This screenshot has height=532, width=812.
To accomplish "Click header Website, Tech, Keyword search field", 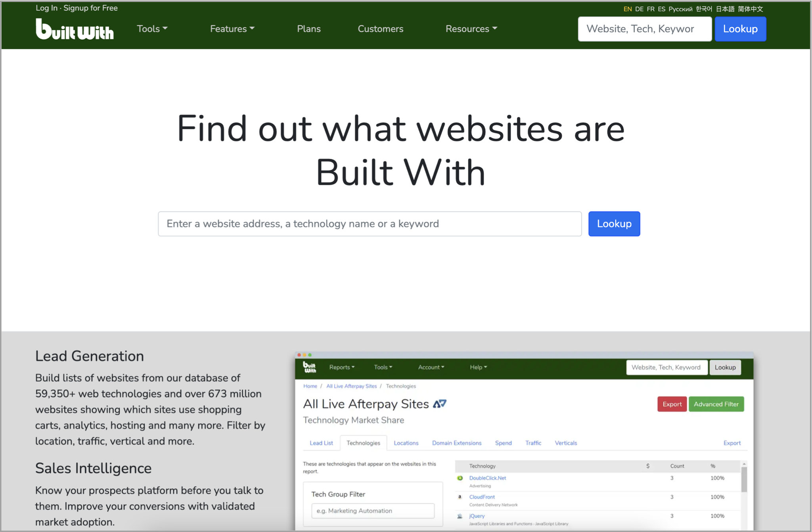I will coord(644,29).
